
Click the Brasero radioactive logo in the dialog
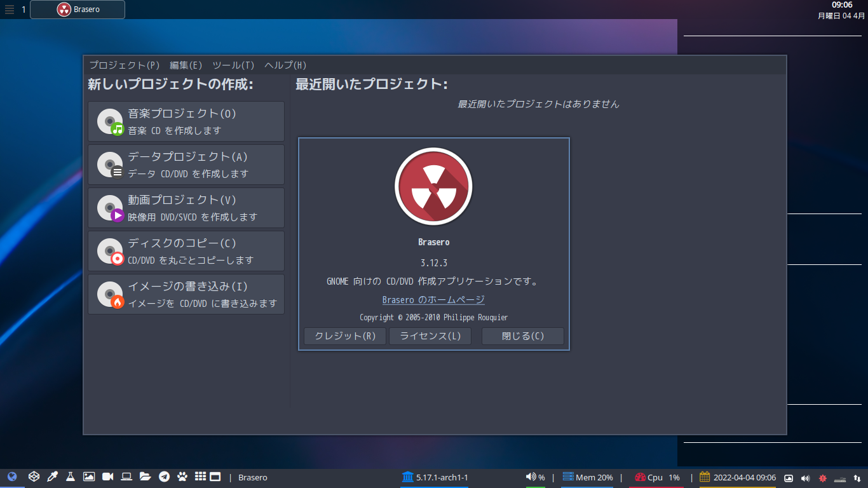tap(433, 186)
